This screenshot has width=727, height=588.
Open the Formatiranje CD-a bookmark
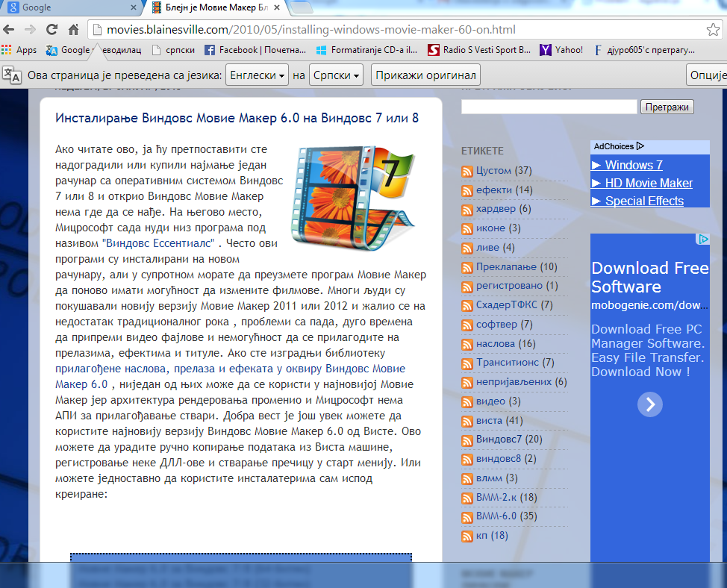pyautogui.click(x=366, y=49)
